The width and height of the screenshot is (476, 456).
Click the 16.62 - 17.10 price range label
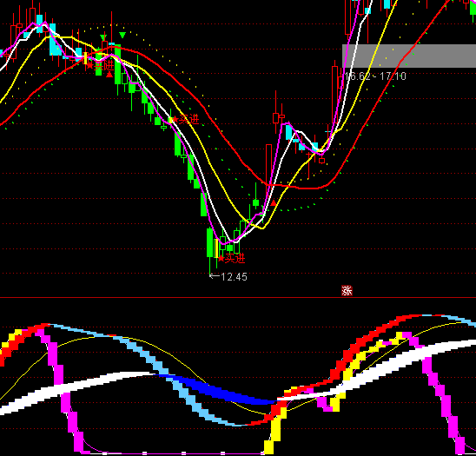375,76
